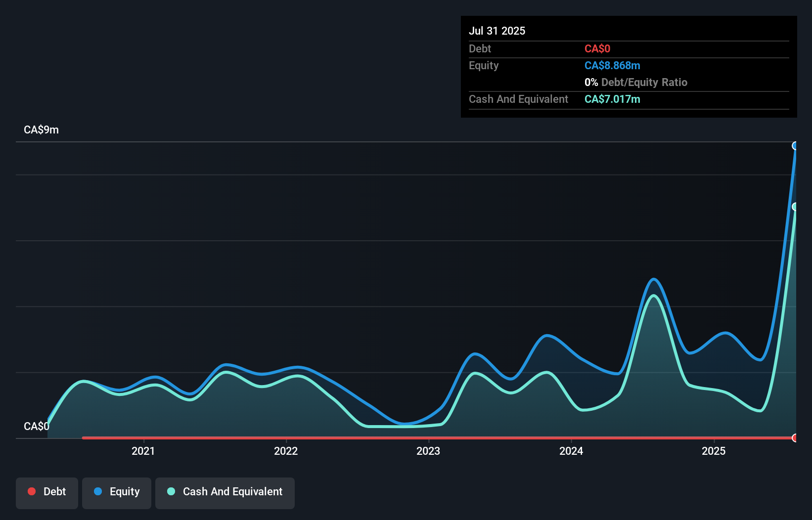Image resolution: width=812 pixels, height=520 pixels.
Task: Click the CA$7.017m Cash value link
Action: pyautogui.click(x=612, y=99)
